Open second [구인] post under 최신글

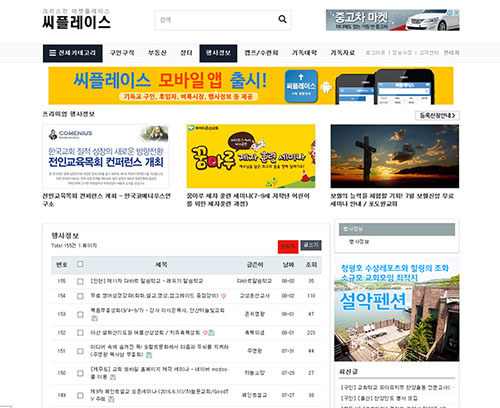tap(379, 398)
